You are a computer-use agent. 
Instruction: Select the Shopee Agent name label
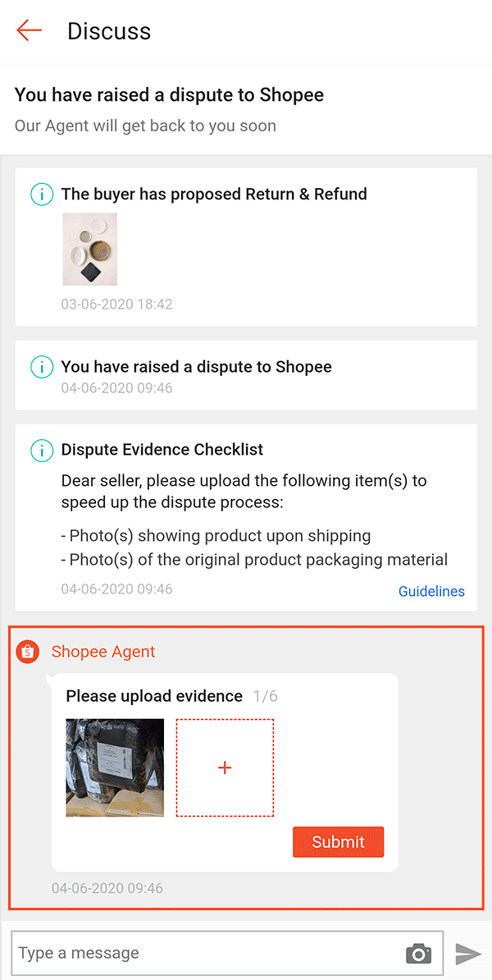[102, 651]
